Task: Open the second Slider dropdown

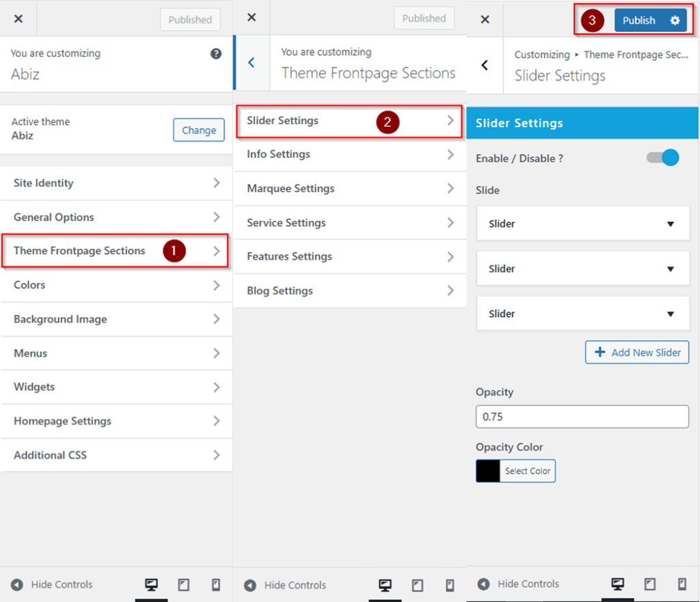Action: point(582,269)
